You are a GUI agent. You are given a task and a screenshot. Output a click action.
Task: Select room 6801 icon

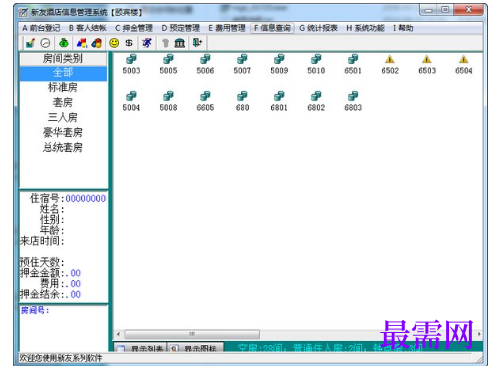279,96
